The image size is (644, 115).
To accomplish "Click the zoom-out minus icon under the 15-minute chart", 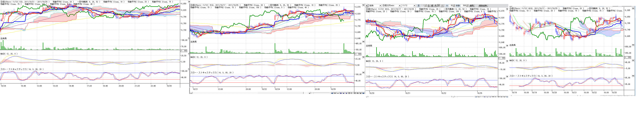I will tap(338, 93).
